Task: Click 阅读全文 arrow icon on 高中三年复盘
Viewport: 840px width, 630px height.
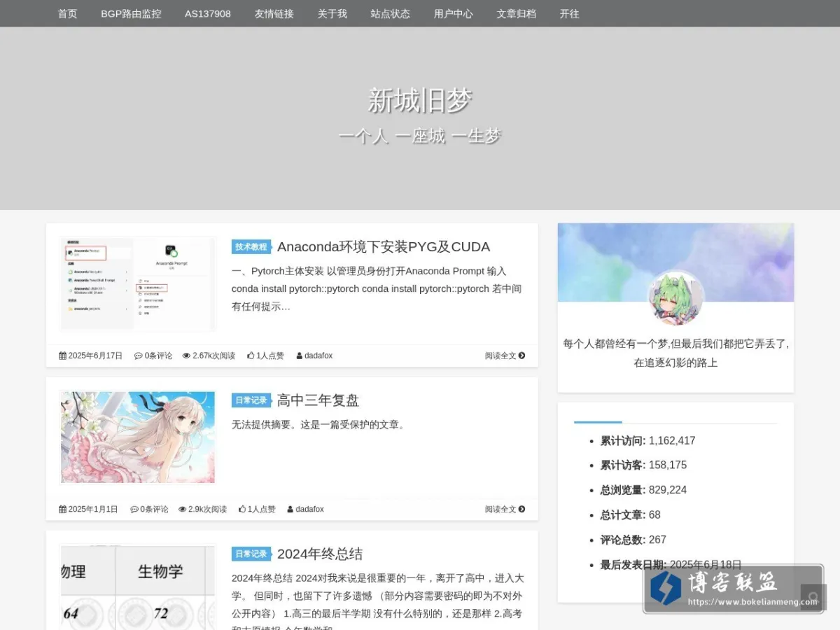Action: click(x=521, y=510)
